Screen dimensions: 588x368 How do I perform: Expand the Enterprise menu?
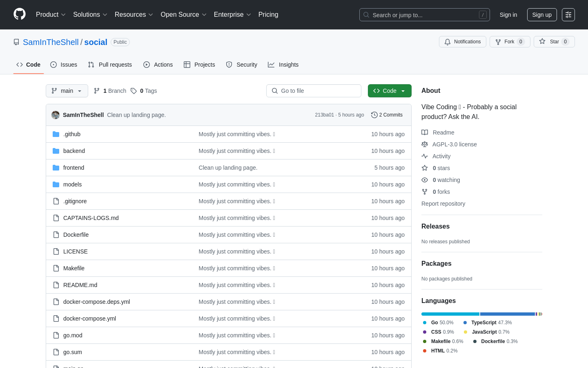(x=232, y=15)
